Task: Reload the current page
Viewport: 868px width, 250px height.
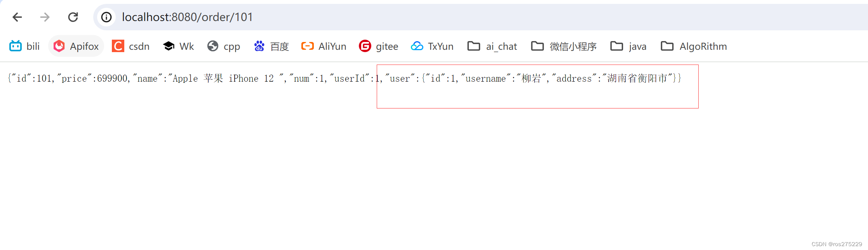Action: (73, 17)
